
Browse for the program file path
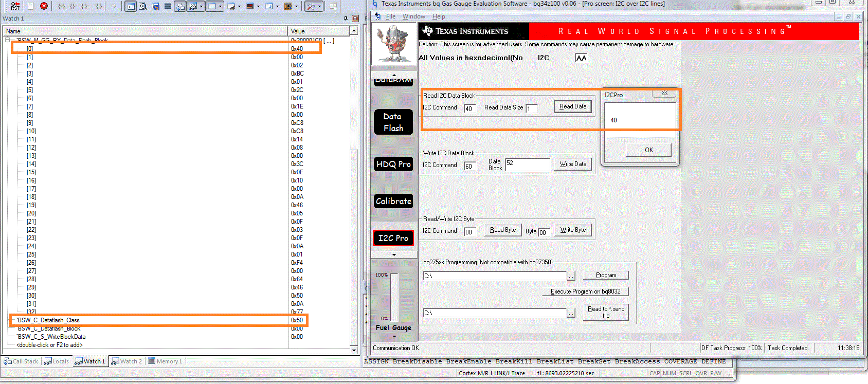[x=571, y=276]
